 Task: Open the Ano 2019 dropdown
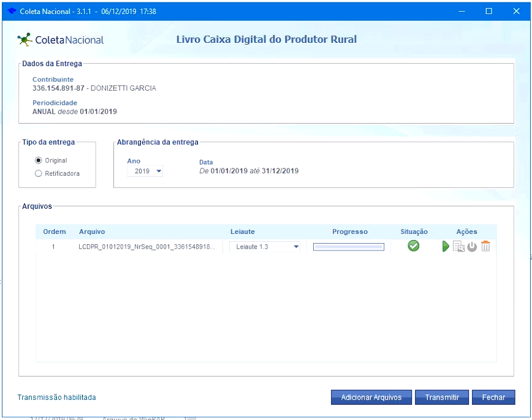[145, 171]
